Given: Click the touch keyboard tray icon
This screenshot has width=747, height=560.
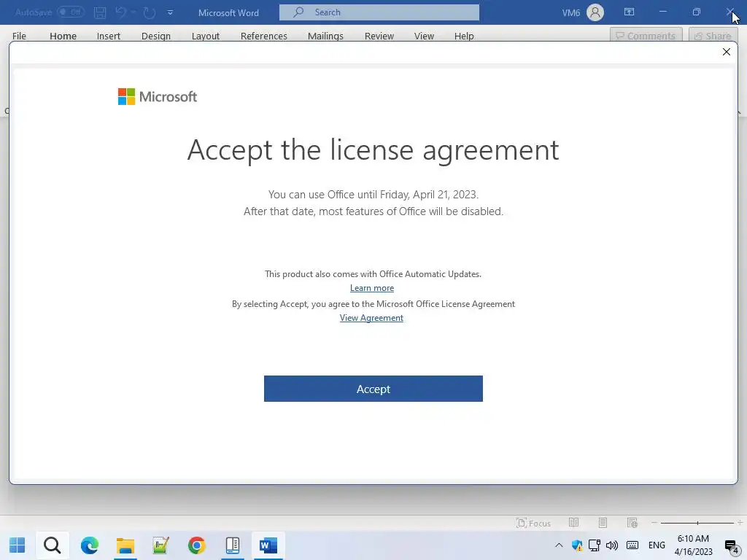Looking at the screenshot, I should point(632,545).
